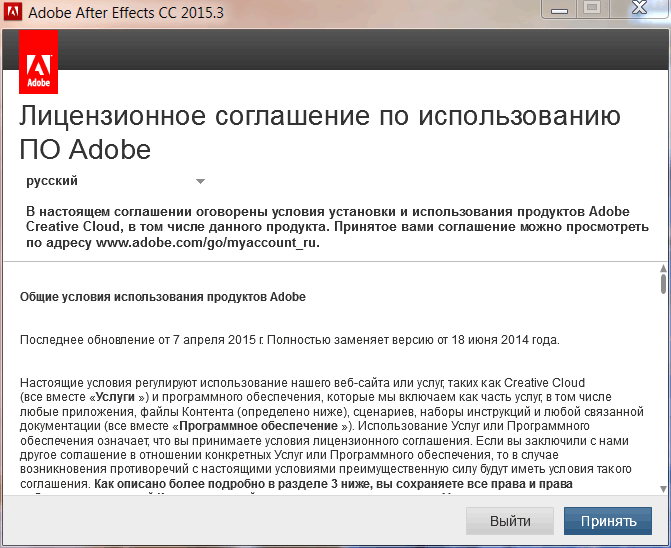The height and width of the screenshot is (548, 671).
Task: Click the license text scrollbar thumb
Action: tap(663, 284)
